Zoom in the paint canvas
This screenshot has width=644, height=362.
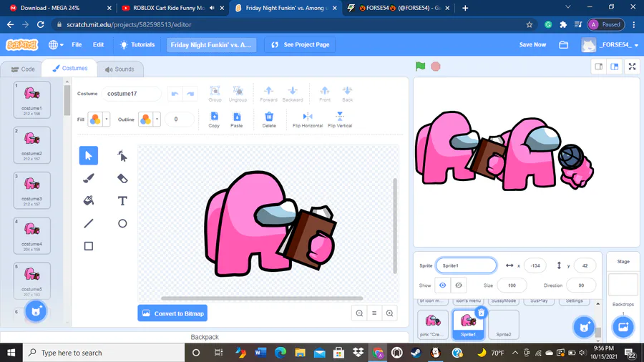tap(389, 313)
